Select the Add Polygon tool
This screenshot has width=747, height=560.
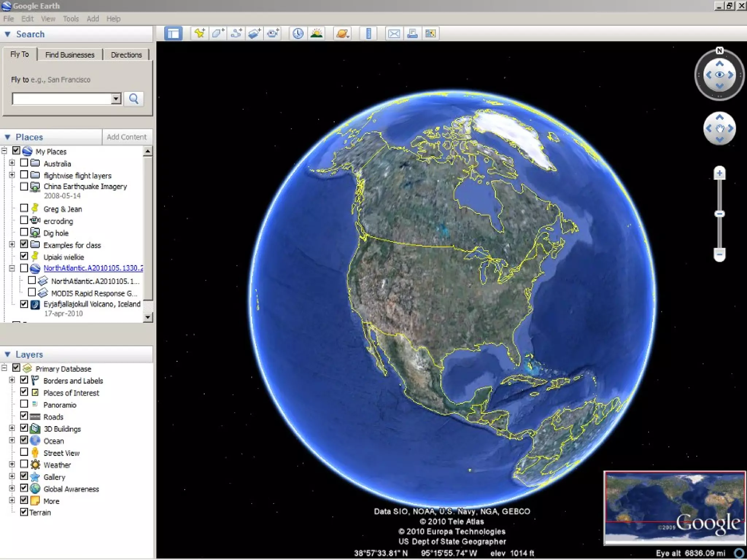(x=218, y=34)
